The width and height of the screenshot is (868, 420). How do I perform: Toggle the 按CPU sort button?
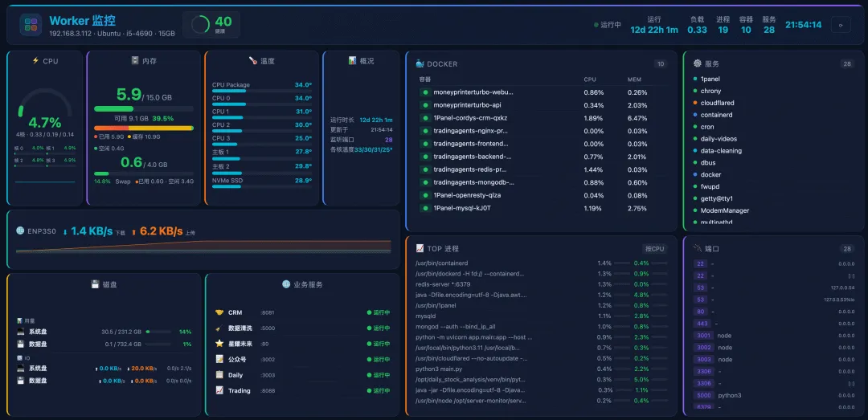coord(655,249)
